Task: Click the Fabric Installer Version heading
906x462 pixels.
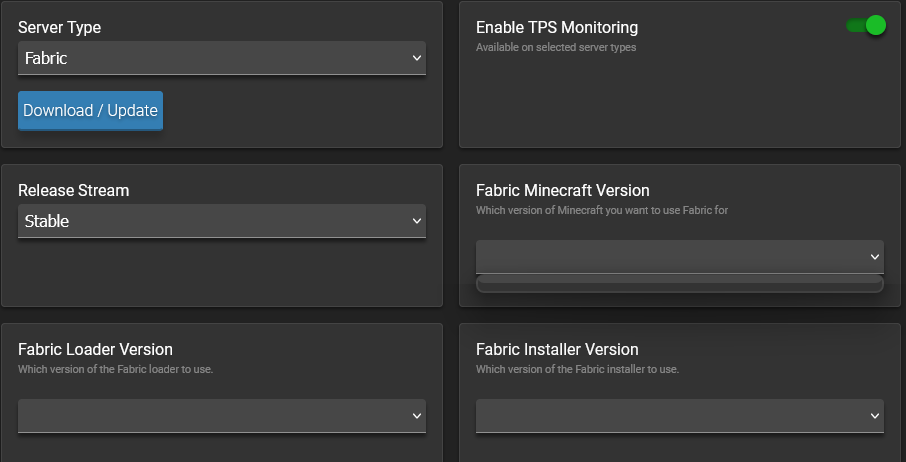Action: point(557,349)
